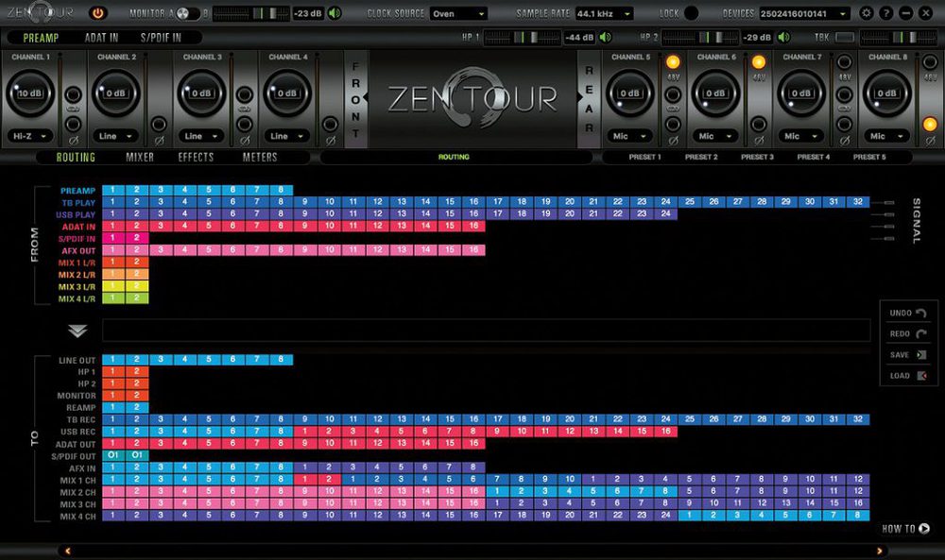Disable 48V phantom power on Channel 6

coord(759,62)
